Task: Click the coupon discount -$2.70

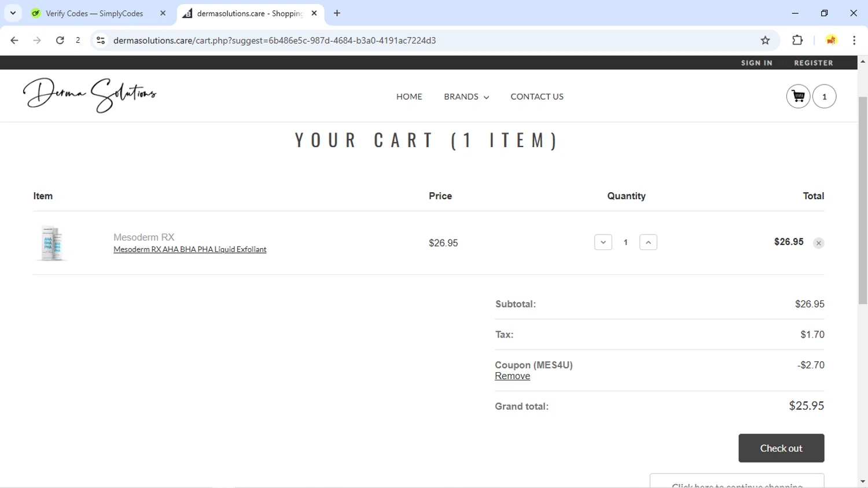Action: coord(811,365)
